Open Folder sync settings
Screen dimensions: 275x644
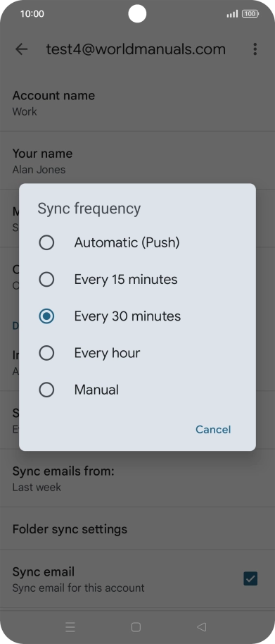pos(137,529)
